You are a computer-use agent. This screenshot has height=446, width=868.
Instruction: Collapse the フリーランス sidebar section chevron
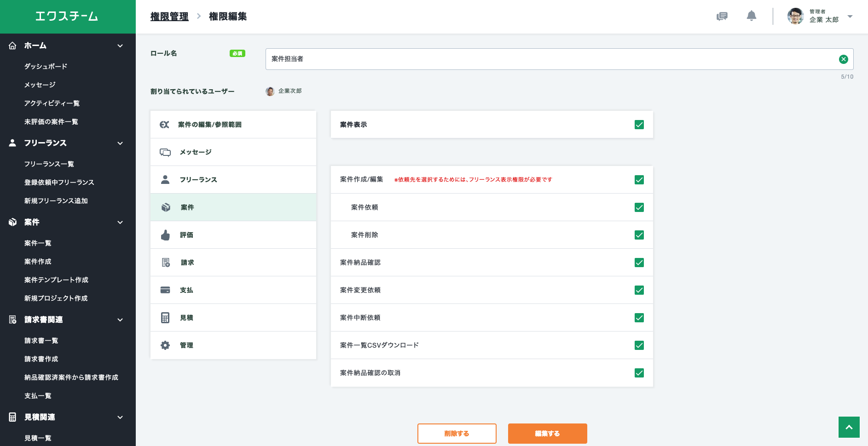pos(120,143)
